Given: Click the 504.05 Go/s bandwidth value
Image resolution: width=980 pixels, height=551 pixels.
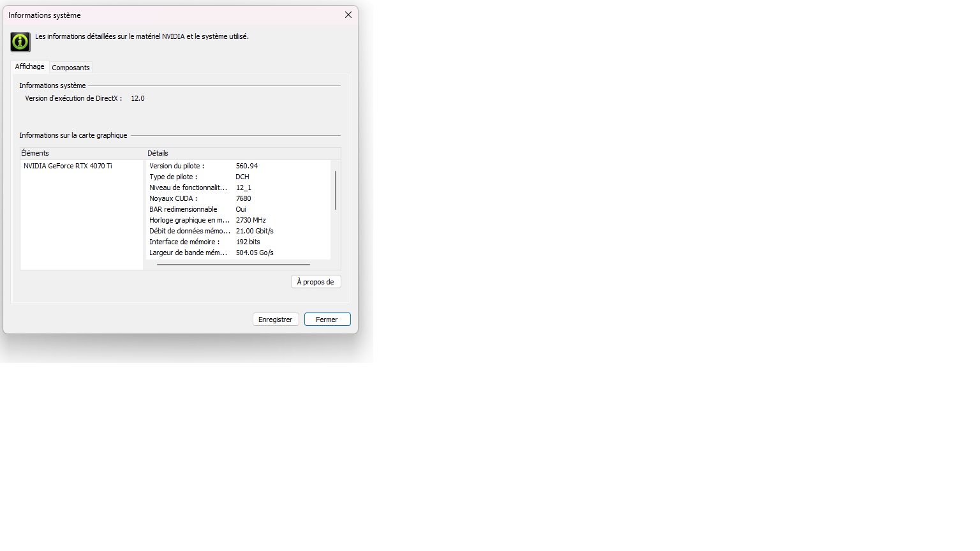Looking at the screenshot, I should pos(255,253).
